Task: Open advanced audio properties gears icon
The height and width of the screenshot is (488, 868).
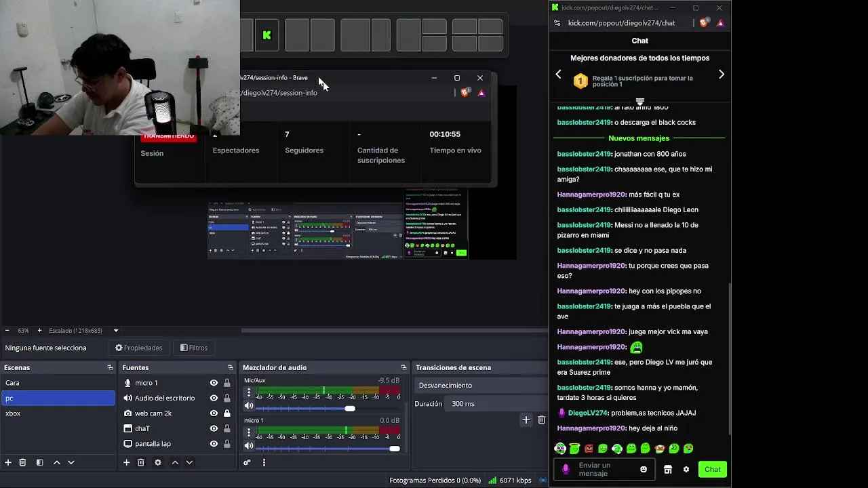Action: [247, 462]
